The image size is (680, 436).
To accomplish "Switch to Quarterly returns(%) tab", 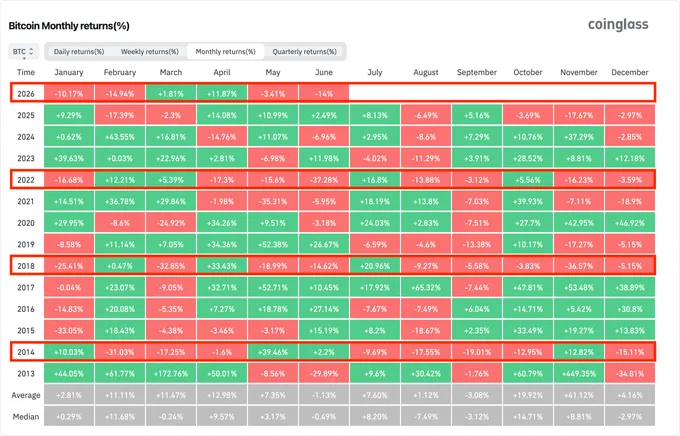I will [304, 52].
